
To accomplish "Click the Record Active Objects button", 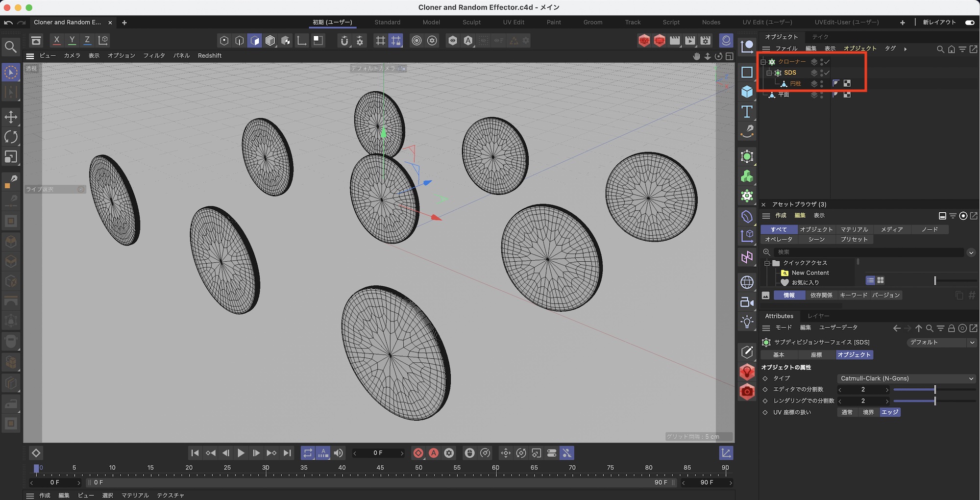I will click(x=418, y=453).
